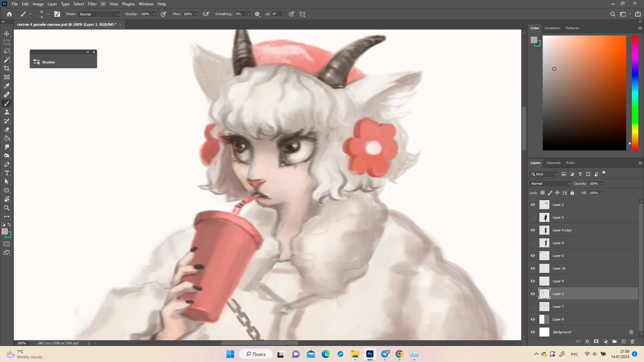Select the Path Selection arrow tool
The height and width of the screenshot is (362, 644).
point(7,181)
